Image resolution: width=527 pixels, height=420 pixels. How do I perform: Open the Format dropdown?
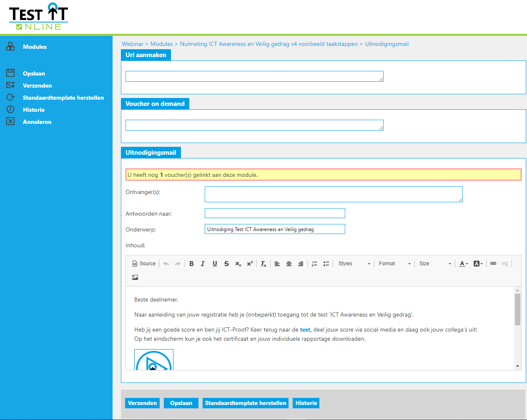click(394, 264)
